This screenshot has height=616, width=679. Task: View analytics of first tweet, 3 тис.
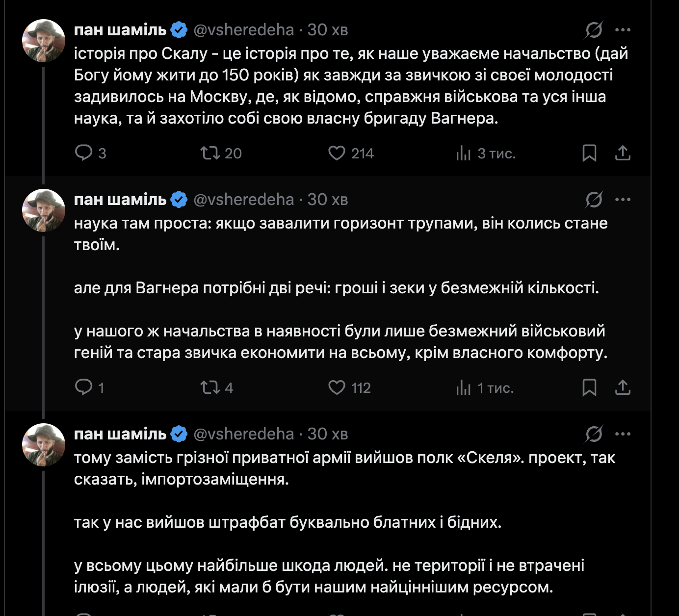click(463, 153)
